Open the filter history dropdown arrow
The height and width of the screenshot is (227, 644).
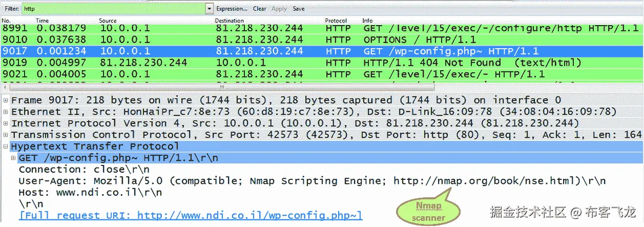[209, 9]
